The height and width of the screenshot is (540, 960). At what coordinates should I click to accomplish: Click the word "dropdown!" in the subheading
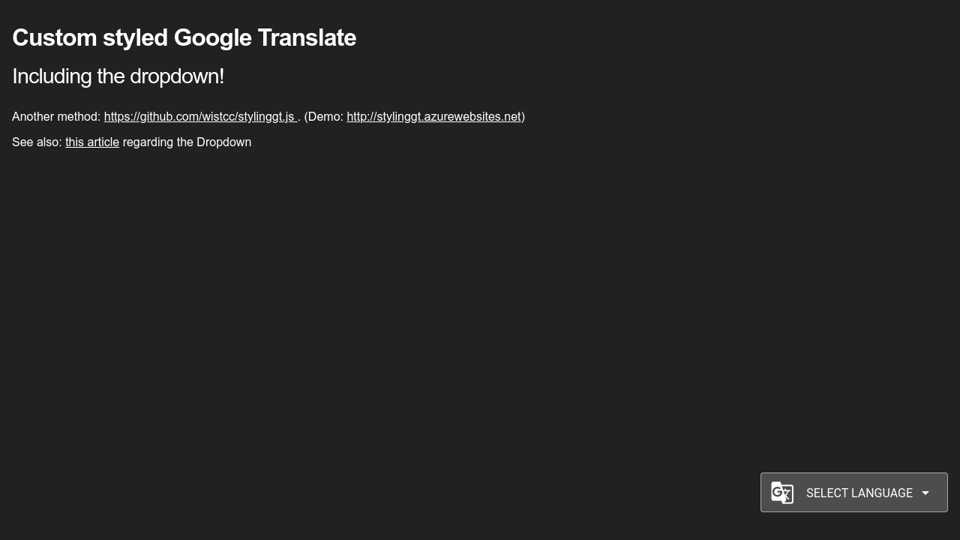[177, 76]
